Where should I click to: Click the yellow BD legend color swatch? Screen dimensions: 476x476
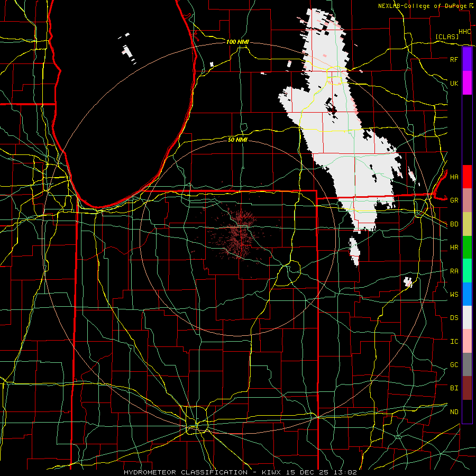click(x=467, y=224)
